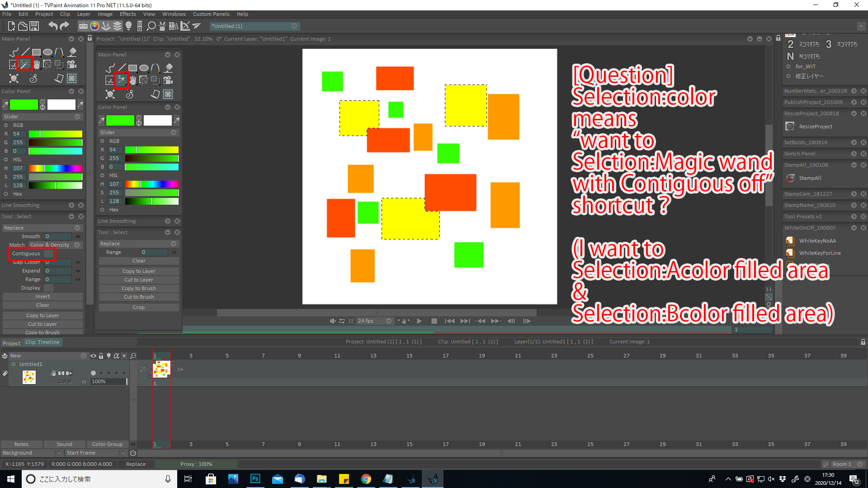Click the sound speaker icon in playback bar
The width and height of the screenshot is (868, 488).
[333, 321]
